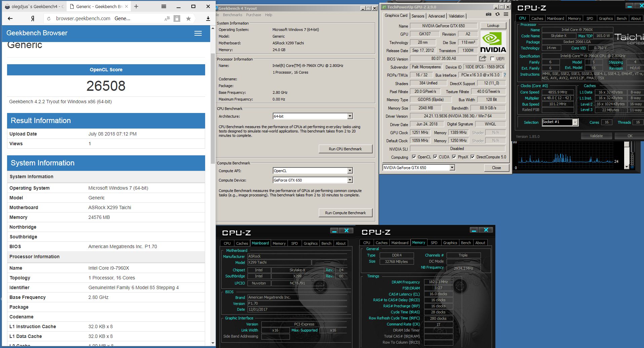Click the Bus Interface question mark
This screenshot has height=348, width=644.
pos(505,75)
